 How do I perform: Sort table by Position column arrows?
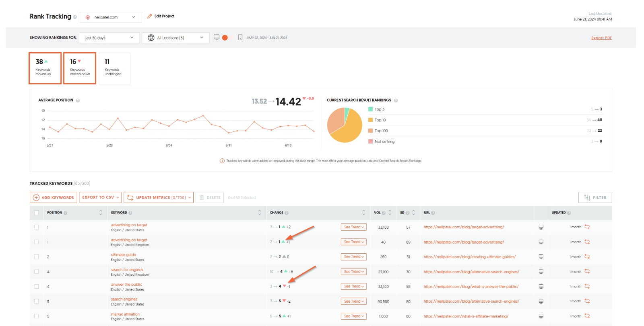click(101, 213)
